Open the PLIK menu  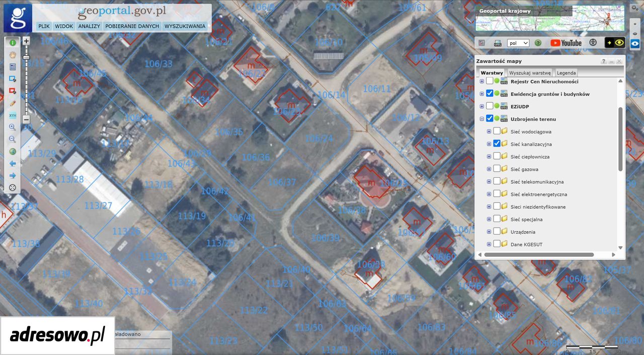click(x=44, y=26)
